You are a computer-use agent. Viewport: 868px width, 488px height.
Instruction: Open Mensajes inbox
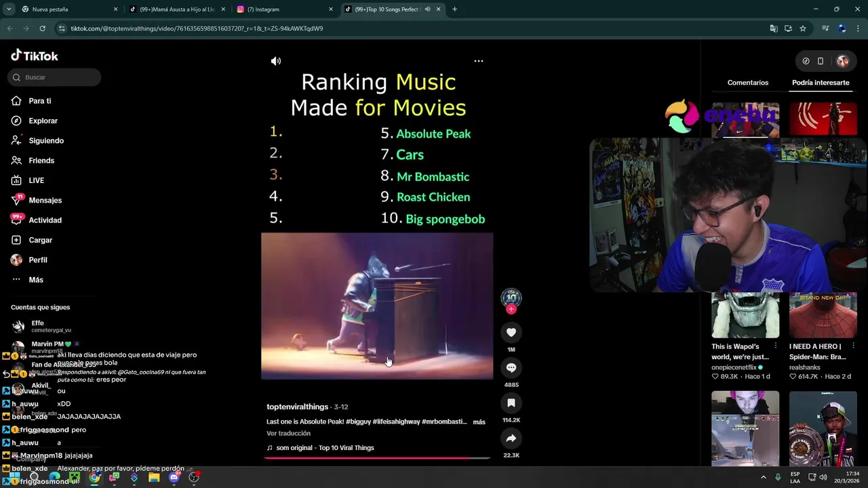pyautogui.click(x=45, y=200)
